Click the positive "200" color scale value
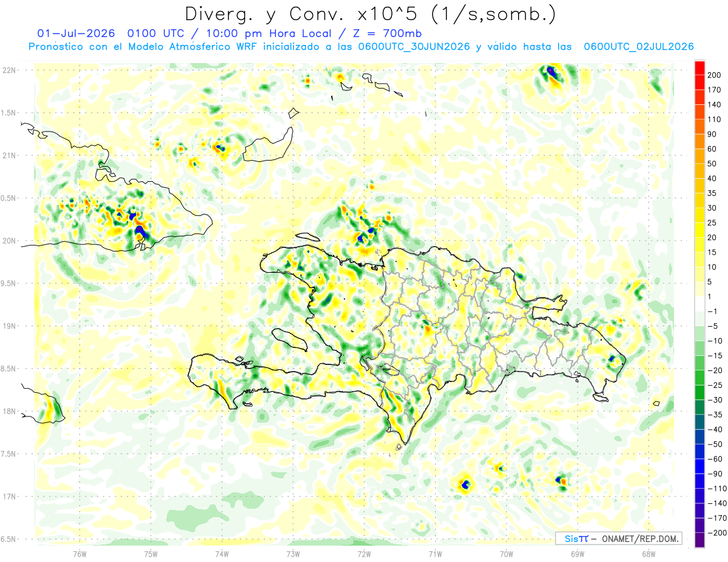The height and width of the screenshot is (562, 728). pos(714,75)
